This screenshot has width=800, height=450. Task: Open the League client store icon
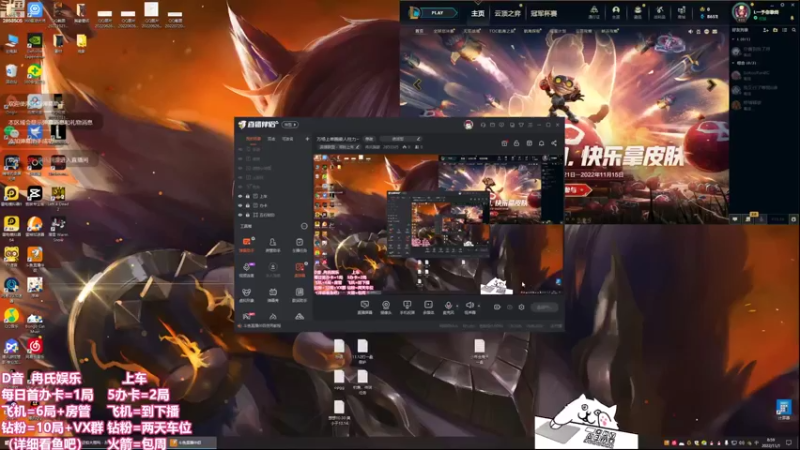682,12
